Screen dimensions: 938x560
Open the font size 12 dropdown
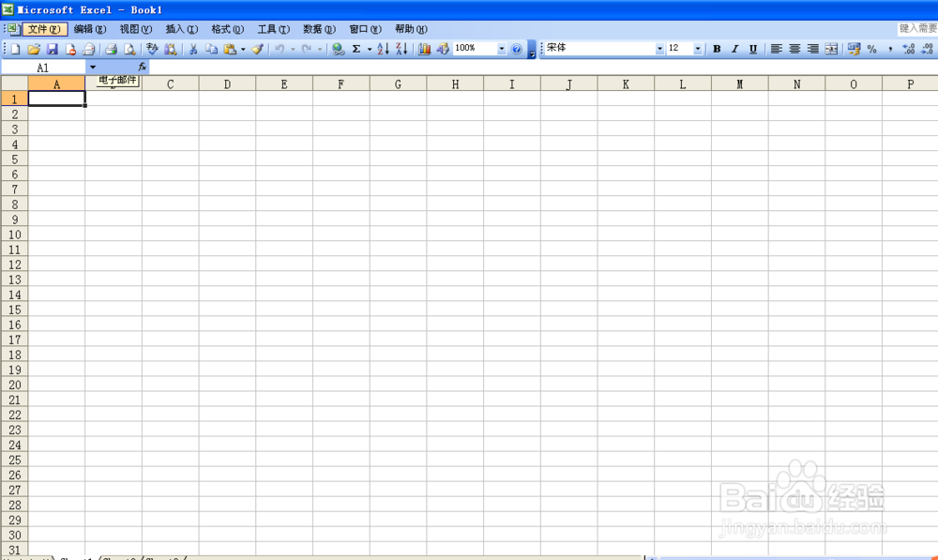(x=698, y=49)
